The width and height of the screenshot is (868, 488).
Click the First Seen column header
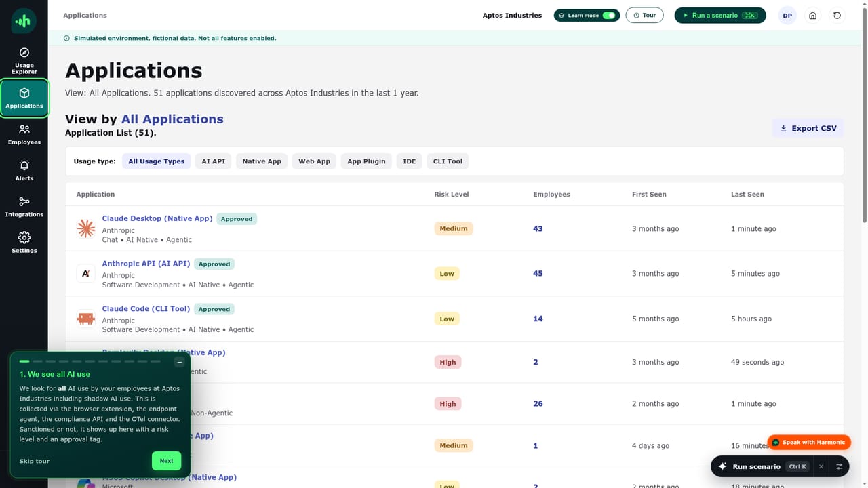tap(649, 195)
